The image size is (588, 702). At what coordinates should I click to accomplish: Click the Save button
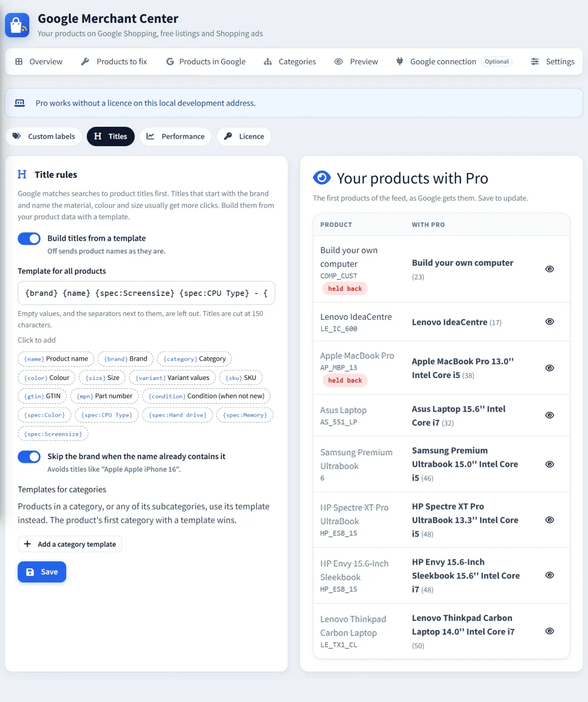tap(42, 572)
